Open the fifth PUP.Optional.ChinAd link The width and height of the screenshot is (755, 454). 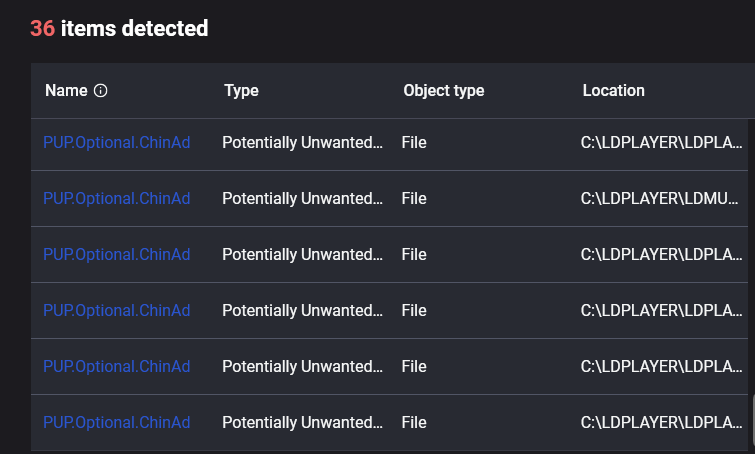116,367
